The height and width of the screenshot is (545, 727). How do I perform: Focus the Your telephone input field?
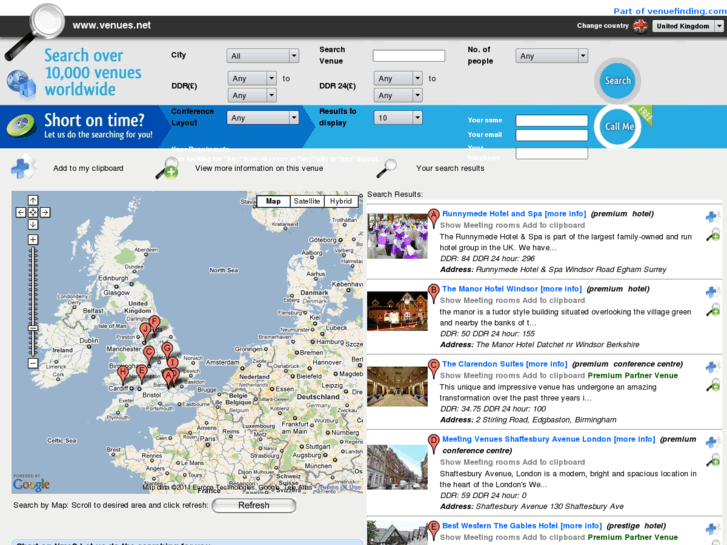click(552, 153)
